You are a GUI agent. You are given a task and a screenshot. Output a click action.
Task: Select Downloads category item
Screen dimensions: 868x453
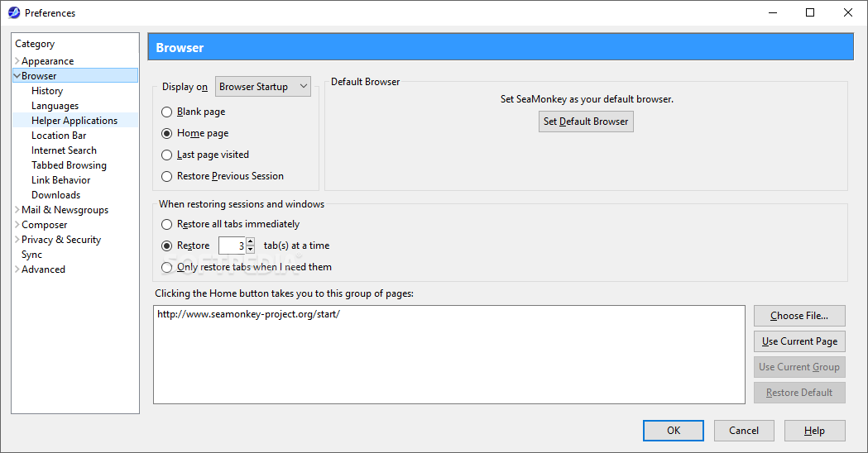tap(56, 195)
